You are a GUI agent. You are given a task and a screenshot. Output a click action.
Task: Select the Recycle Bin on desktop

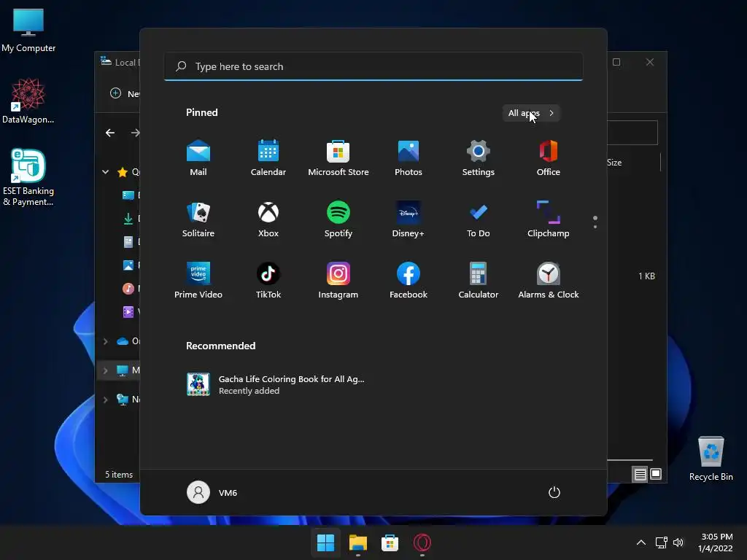[711, 459]
